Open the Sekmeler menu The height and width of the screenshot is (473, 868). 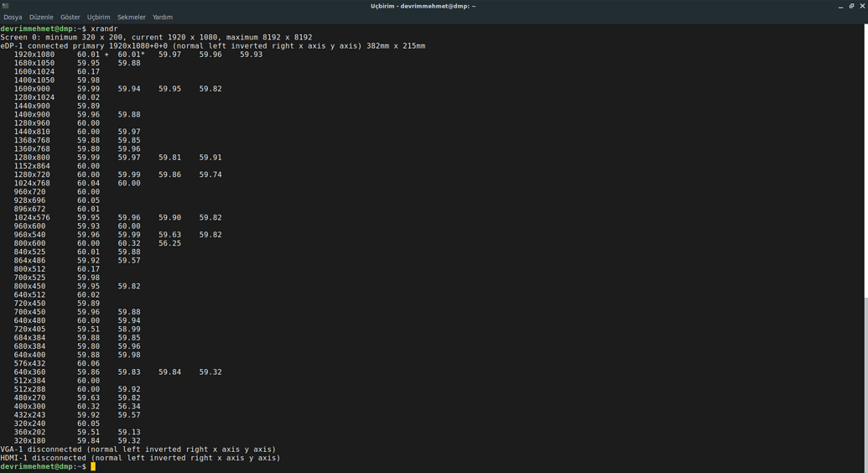(131, 17)
